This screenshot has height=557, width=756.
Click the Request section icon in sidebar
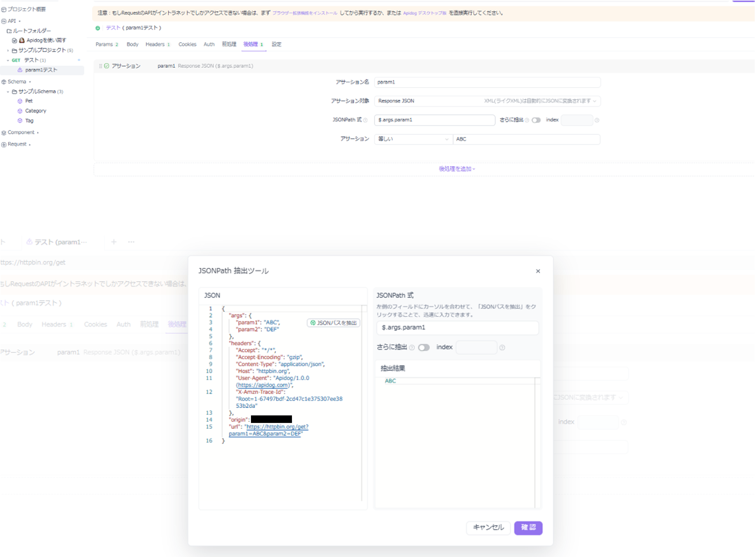pos(4,145)
